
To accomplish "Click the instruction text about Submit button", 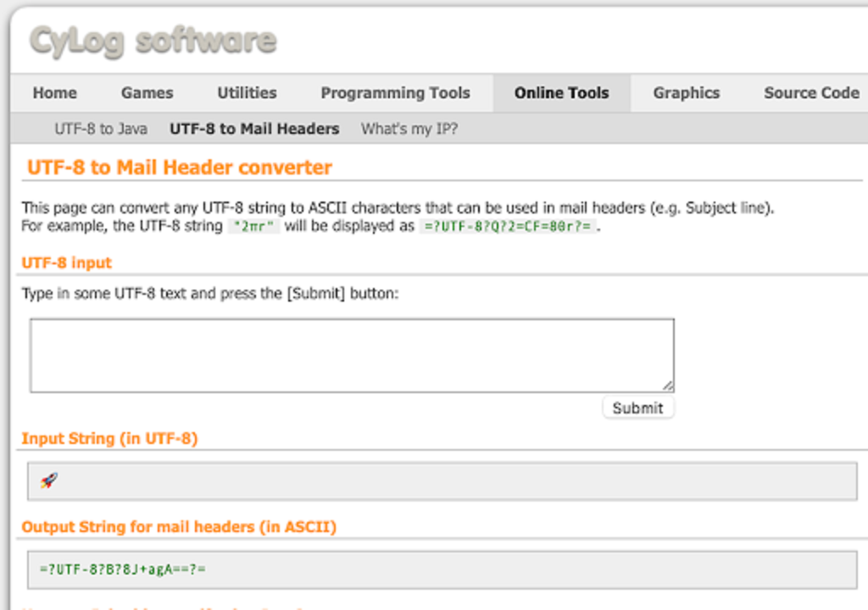I will [210, 293].
